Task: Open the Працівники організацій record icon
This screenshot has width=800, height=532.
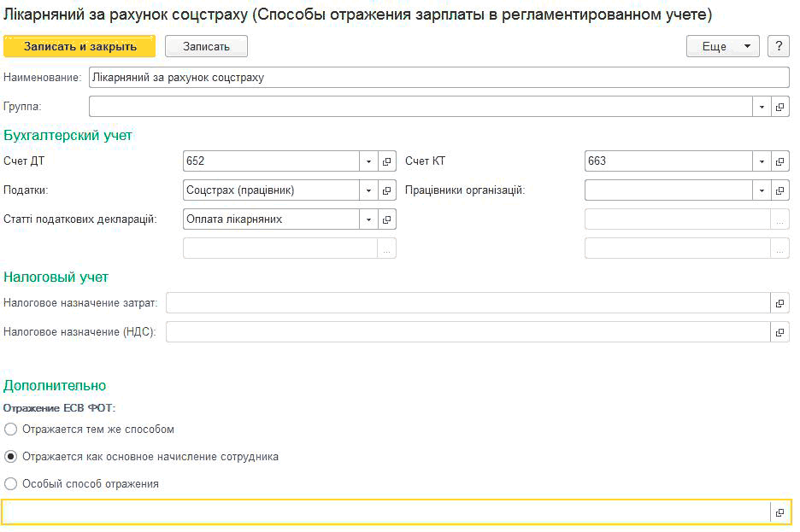Action: pos(779,190)
